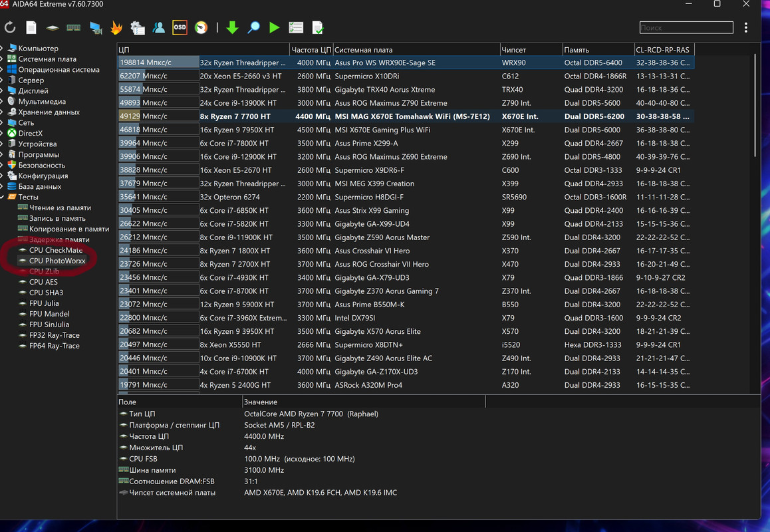
Task: Click the green download arrow icon
Action: point(232,27)
